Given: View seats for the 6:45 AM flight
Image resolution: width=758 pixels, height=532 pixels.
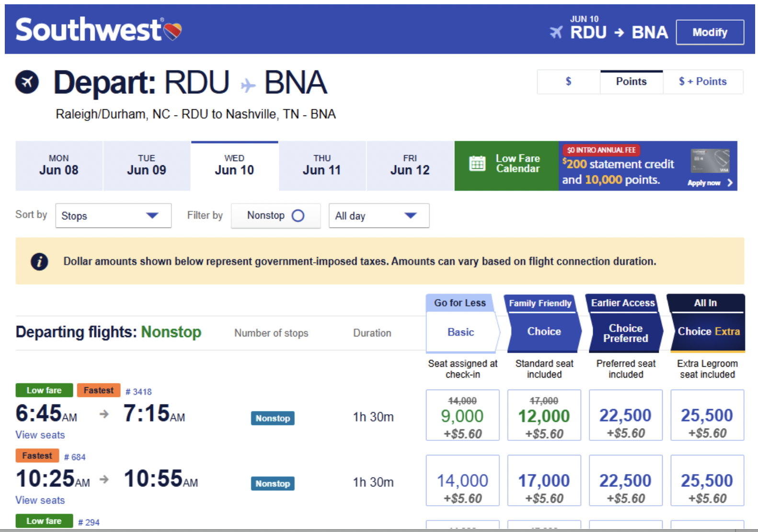Looking at the screenshot, I should tap(40, 435).
